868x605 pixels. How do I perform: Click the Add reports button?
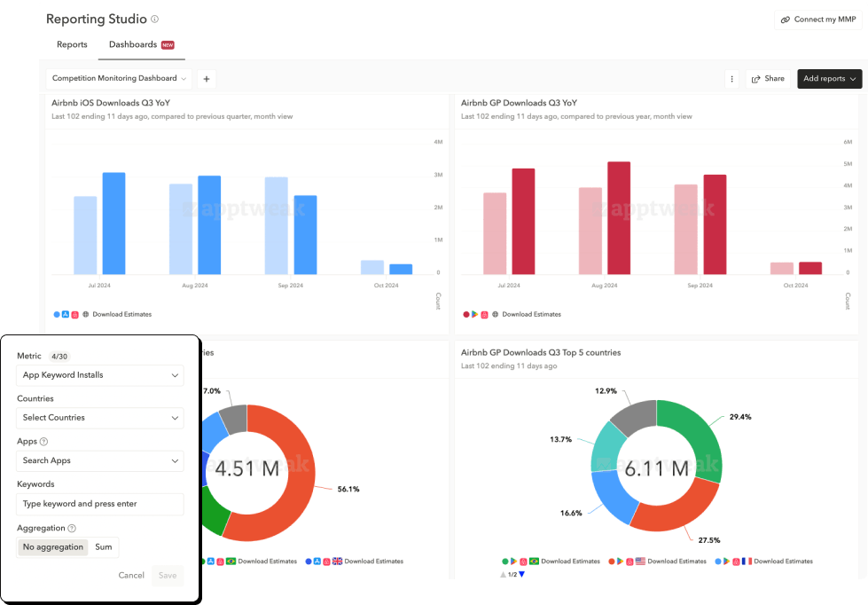tap(828, 79)
